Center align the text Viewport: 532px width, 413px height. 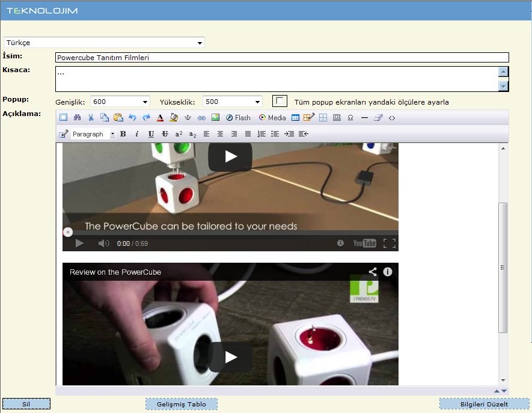pos(220,134)
